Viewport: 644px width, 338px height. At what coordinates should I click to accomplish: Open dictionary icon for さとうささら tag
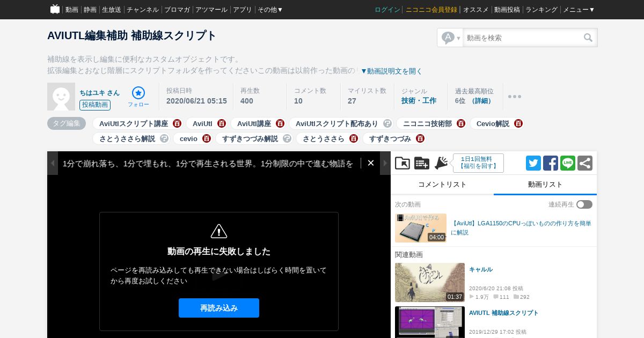tap(354, 138)
